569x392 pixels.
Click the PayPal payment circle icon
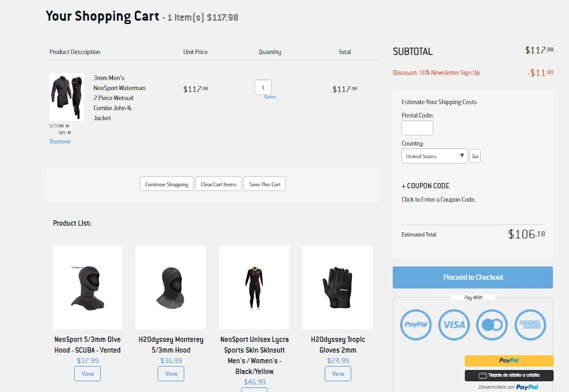coord(416,325)
